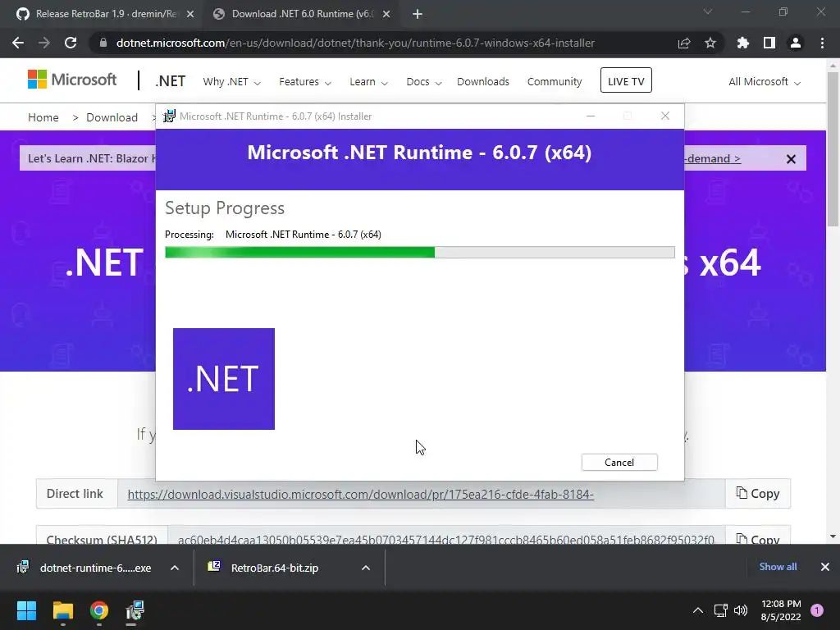Screen dimensions: 840x630
Task: Click the LIVE TV button
Action: pyautogui.click(x=626, y=80)
